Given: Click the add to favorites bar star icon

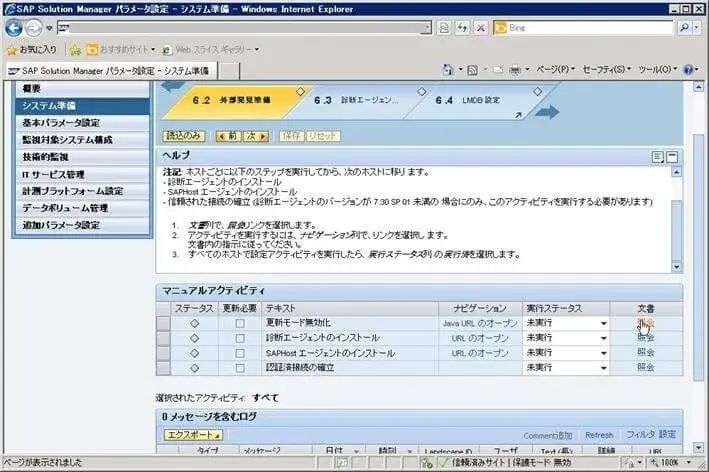Looking at the screenshot, I should click(75, 50).
